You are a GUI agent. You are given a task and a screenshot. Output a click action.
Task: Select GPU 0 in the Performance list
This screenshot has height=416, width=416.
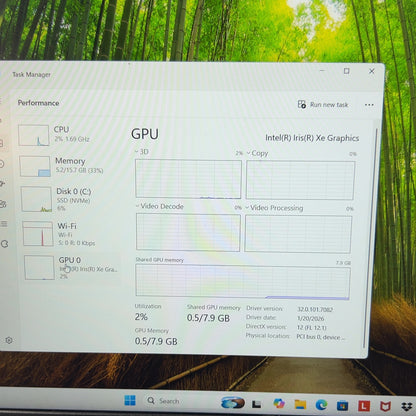point(72,267)
